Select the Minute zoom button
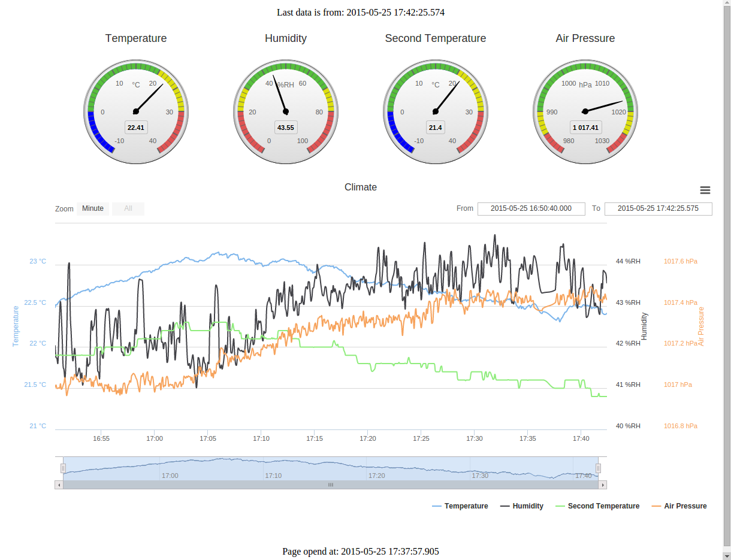 coord(93,208)
